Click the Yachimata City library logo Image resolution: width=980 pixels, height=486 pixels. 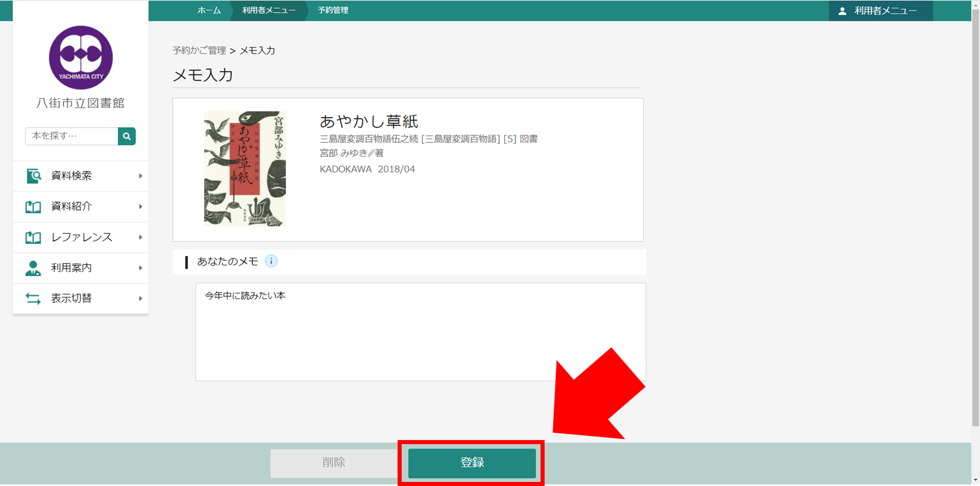click(81, 58)
